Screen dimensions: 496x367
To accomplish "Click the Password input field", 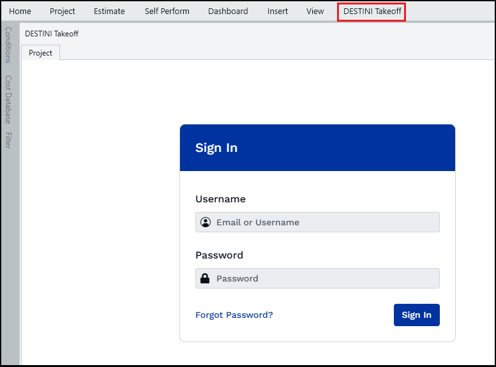I will 317,278.
